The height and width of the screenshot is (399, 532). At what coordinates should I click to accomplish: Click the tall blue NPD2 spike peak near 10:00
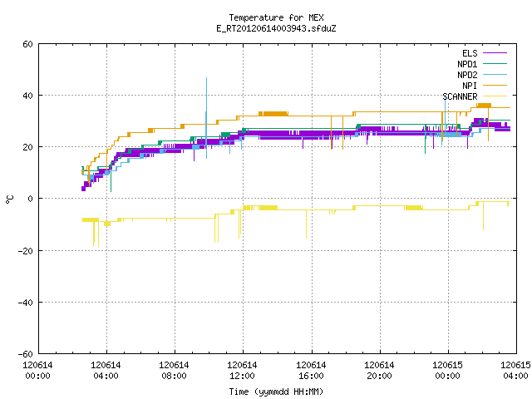pyautogui.click(x=206, y=79)
